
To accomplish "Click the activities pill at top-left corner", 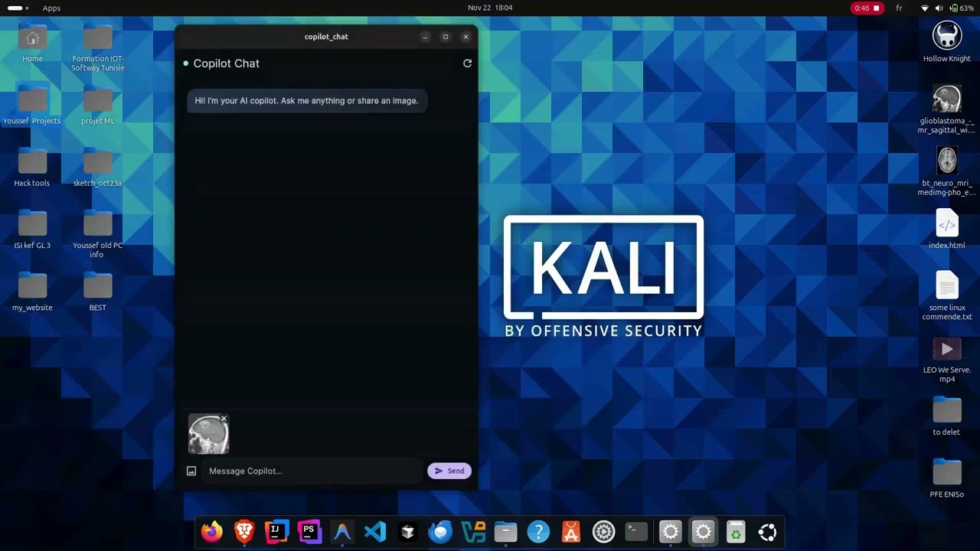I will [x=18, y=8].
